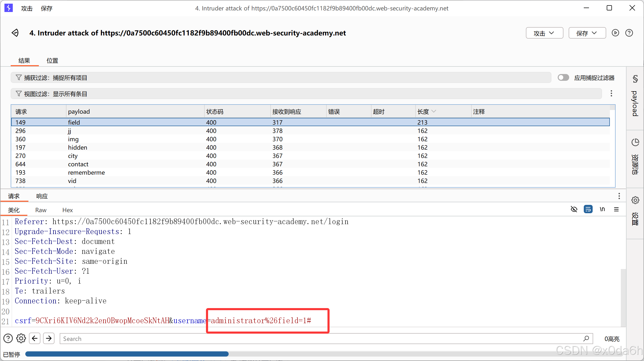Click the \n newline display icon

pyautogui.click(x=603, y=209)
